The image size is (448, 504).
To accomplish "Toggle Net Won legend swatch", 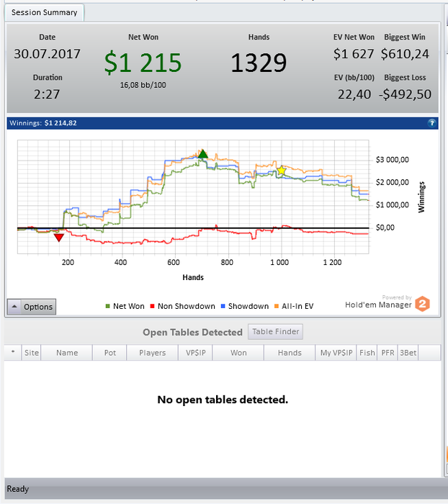I will click(x=108, y=306).
